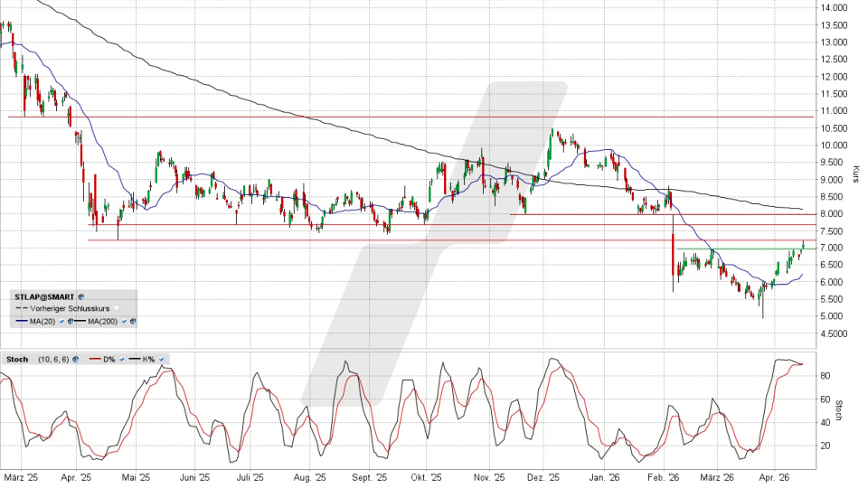Click the 14.000 price axis label
The image size is (868, 488).
click(x=834, y=8)
